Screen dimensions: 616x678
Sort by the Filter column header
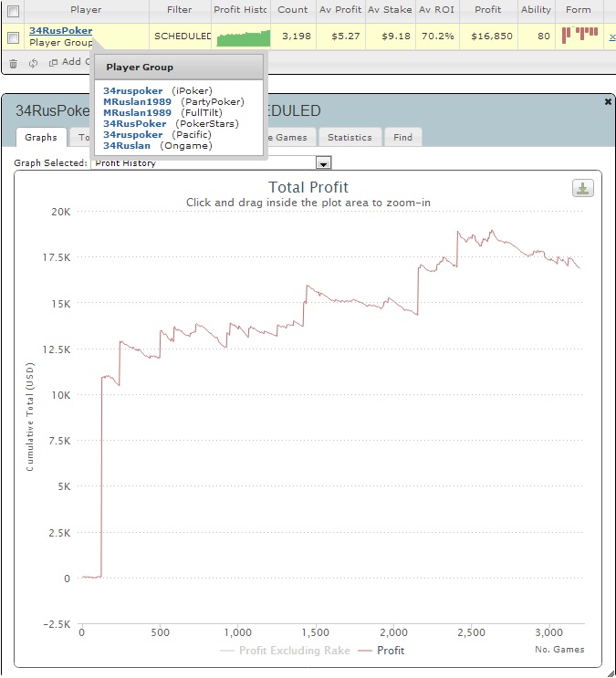(x=180, y=9)
